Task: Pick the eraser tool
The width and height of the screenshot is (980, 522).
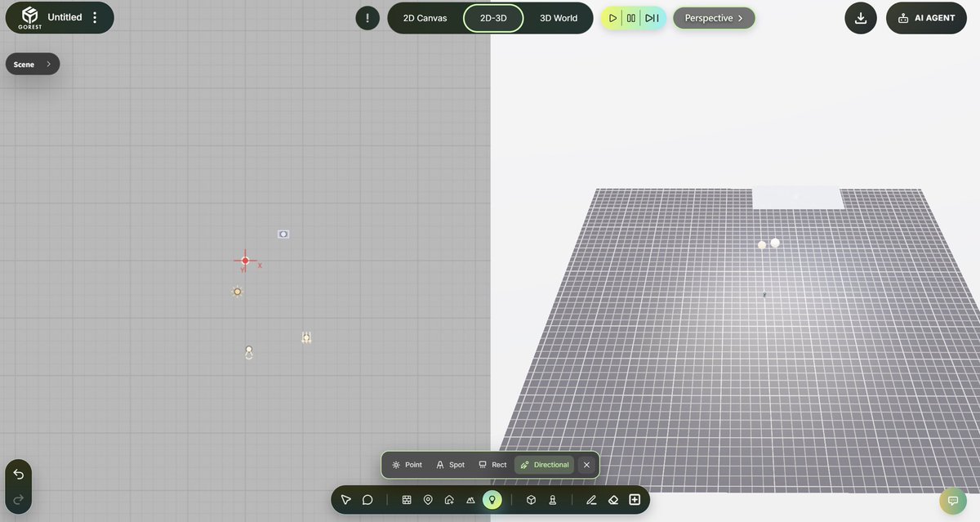Action: (x=613, y=500)
